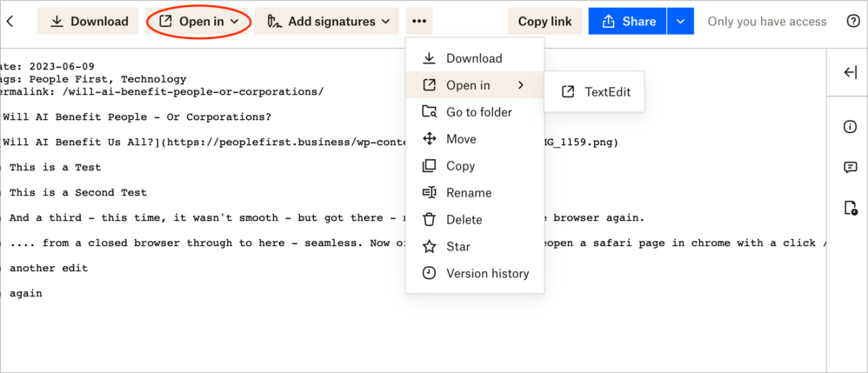The width and height of the screenshot is (868, 373).
Task: Collapse the right sidebar panel arrow
Action: pos(851,72)
